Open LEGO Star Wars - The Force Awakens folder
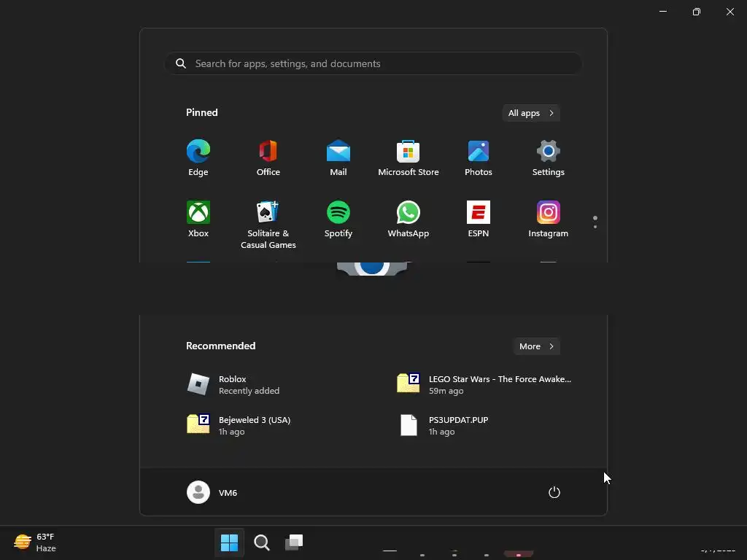Screen dimensions: 747x560 coord(486,385)
